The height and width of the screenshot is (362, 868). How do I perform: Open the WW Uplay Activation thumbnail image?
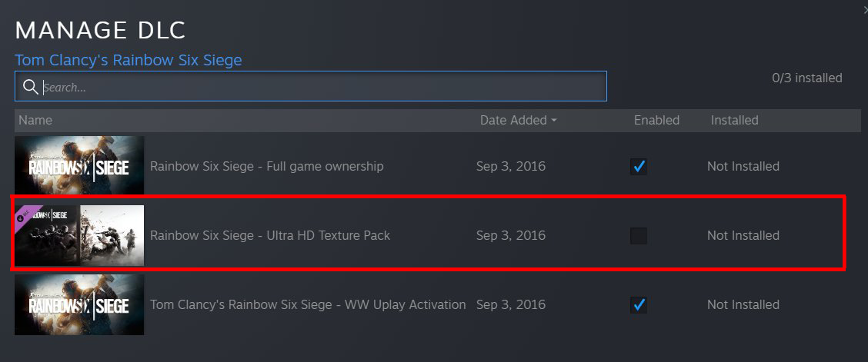click(79, 304)
